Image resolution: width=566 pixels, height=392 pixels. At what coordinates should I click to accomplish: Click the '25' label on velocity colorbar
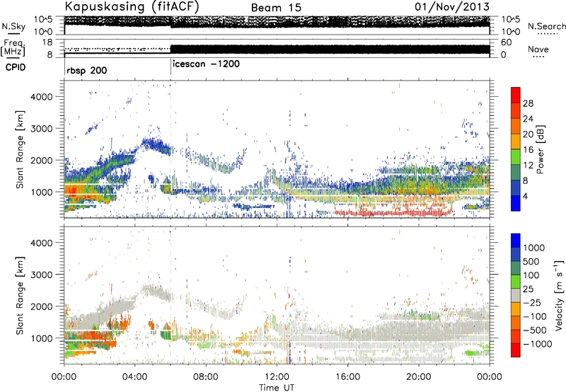529,289
